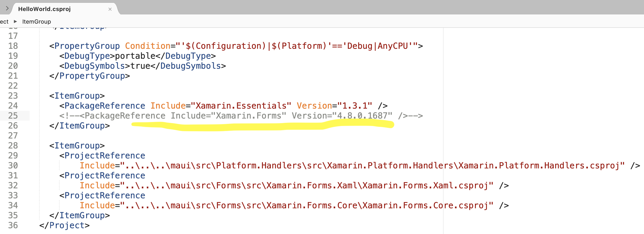Click the Xamarin.Forms.Xaml.csproj include path

[307, 185]
